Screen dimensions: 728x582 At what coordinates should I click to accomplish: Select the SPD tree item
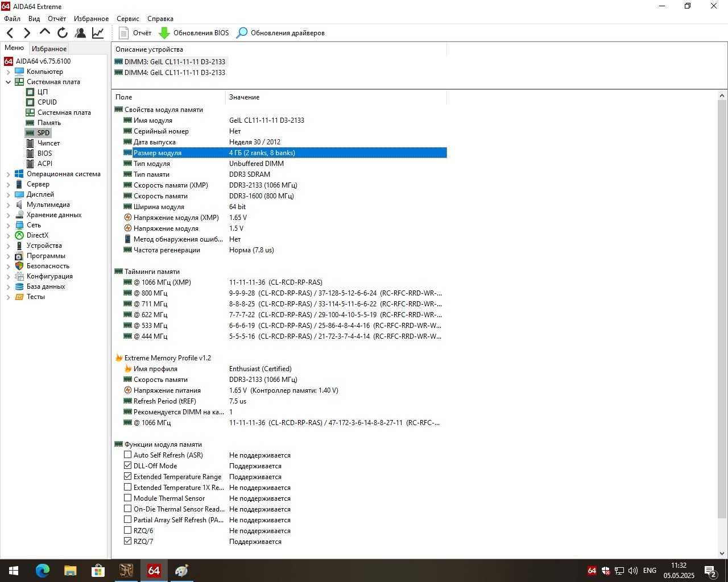[43, 132]
